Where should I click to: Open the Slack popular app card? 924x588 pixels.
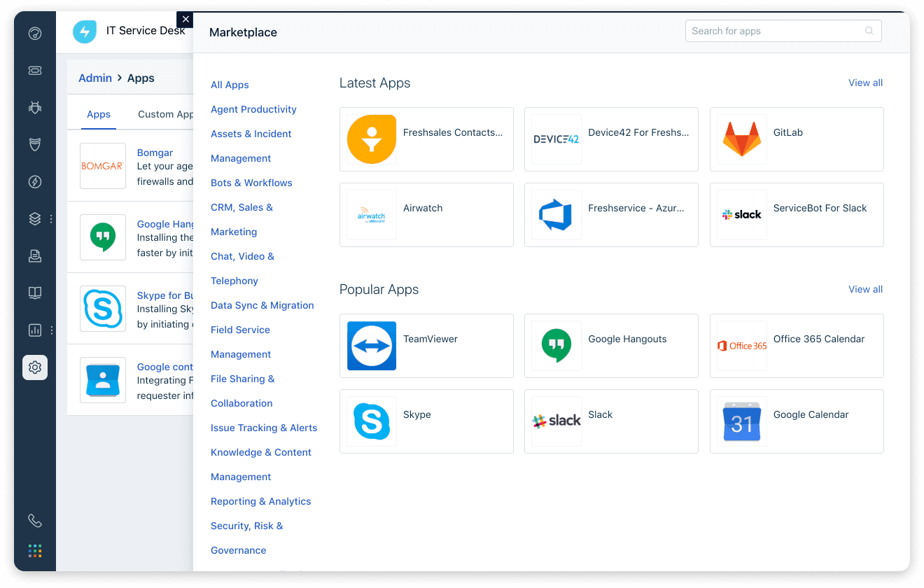[611, 421]
